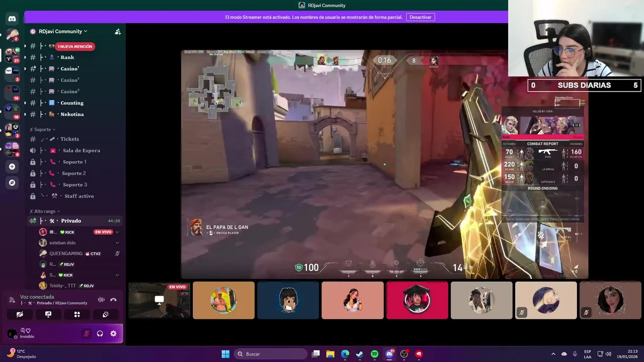644x362 pixels.
Task: Open the Tickets channel
Action: pyautogui.click(x=74, y=139)
